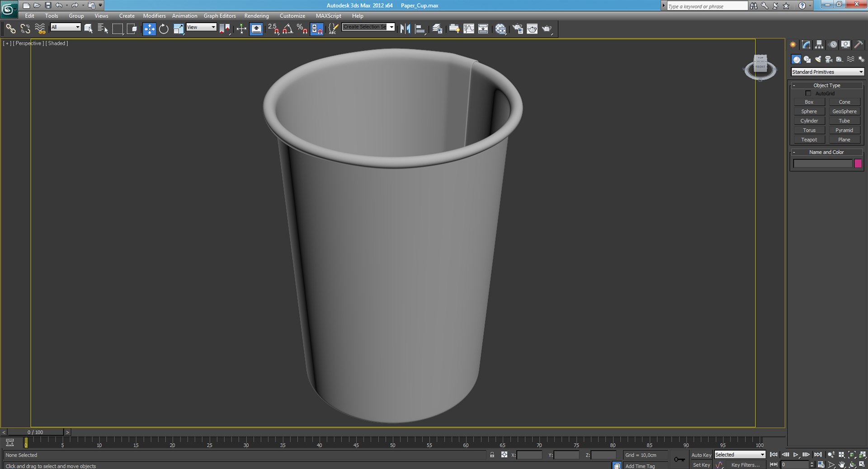Open Curve Editor from toolbar
The height and width of the screenshot is (469, 868).
tap(469, 29)
